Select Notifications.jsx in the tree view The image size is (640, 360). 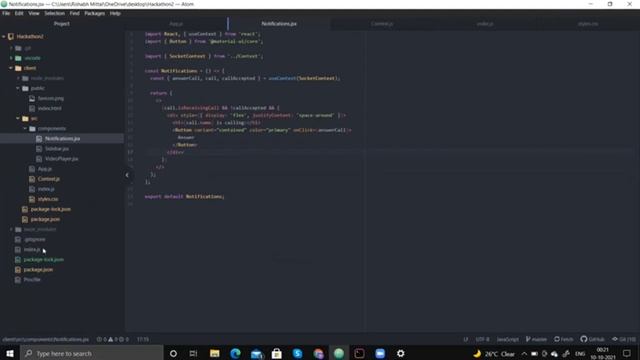(62, 139)
